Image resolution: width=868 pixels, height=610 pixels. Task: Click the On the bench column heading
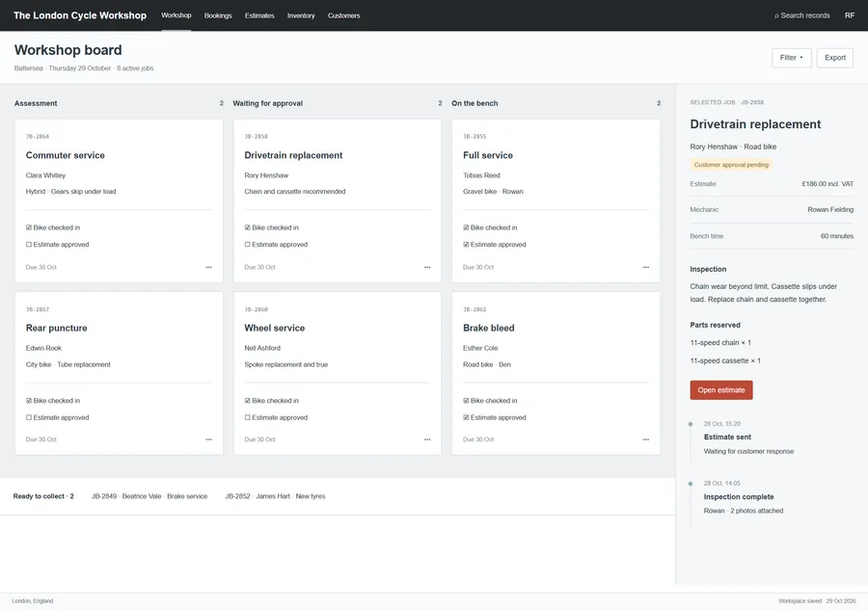pos(475,103)
